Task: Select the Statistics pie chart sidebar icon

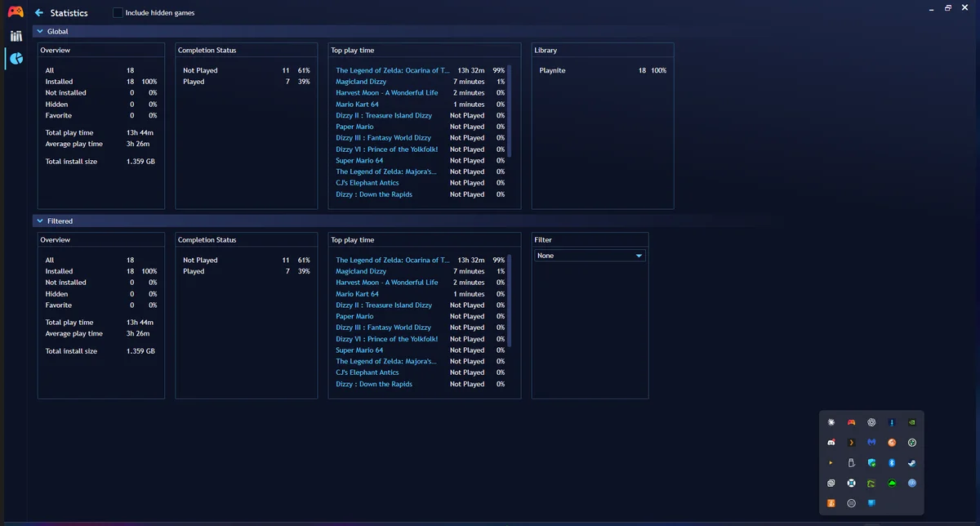Action: [x=16, y=59]
